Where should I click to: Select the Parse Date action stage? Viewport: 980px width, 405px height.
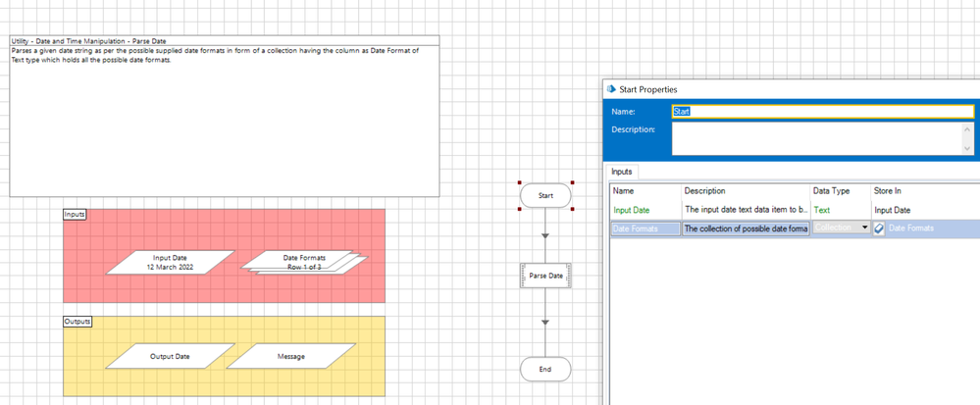tap(545, 276)
